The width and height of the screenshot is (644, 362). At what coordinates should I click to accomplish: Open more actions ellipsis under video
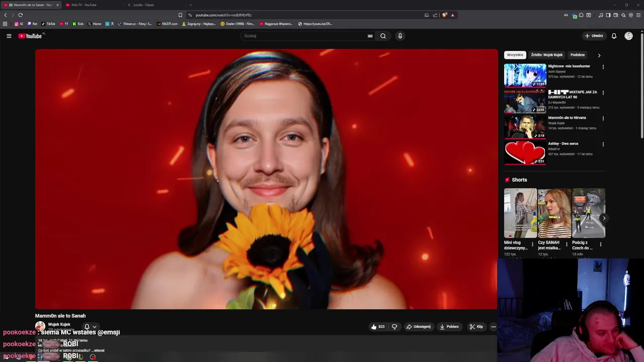pos(493,326)
